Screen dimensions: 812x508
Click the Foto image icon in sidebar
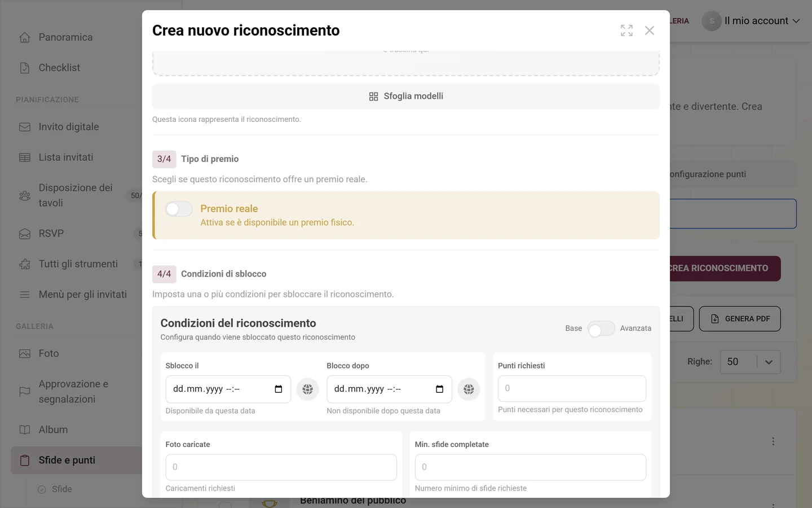(x=25, y=354)
